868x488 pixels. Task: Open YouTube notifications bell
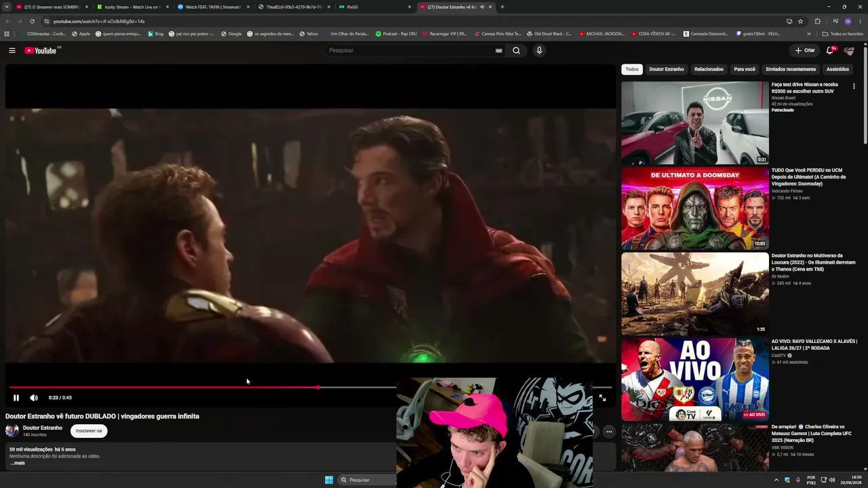pos(830,50)
